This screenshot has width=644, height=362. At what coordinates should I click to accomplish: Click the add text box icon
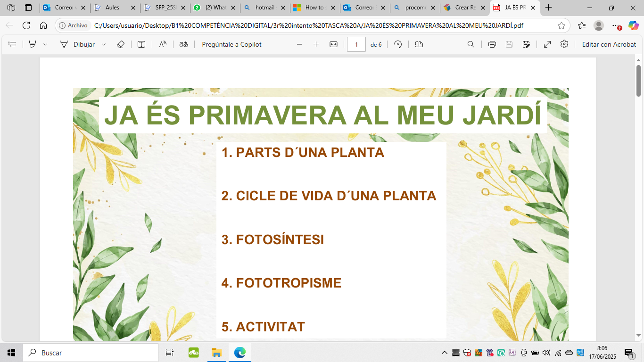pyautogui.click(x=141, y=44)
